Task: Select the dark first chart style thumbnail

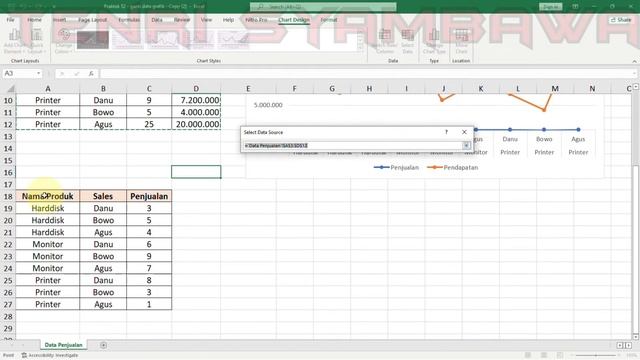Action: (93, 40)
